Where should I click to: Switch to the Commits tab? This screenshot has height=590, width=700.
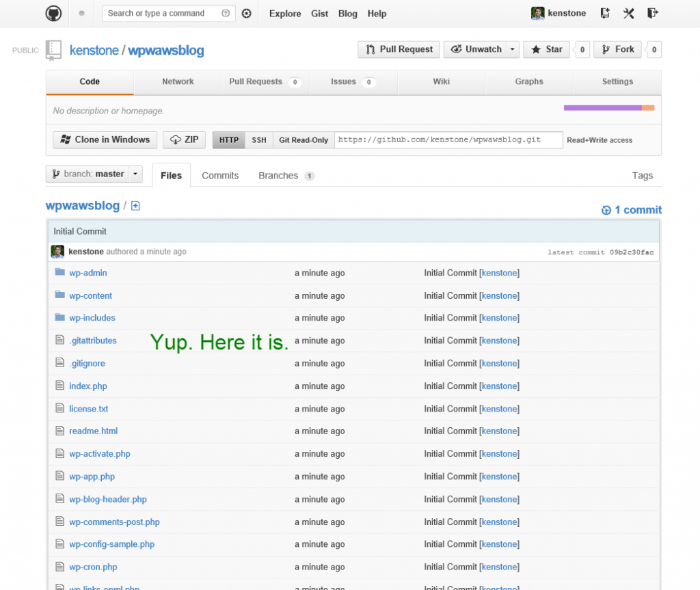(220, 176)
